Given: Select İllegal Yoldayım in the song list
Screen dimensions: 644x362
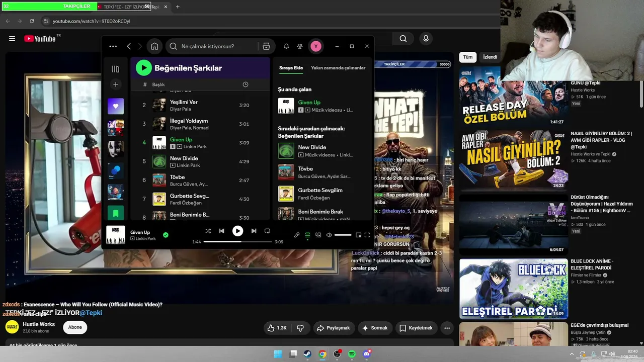Looking at the screenshot, I should (201, 124).
